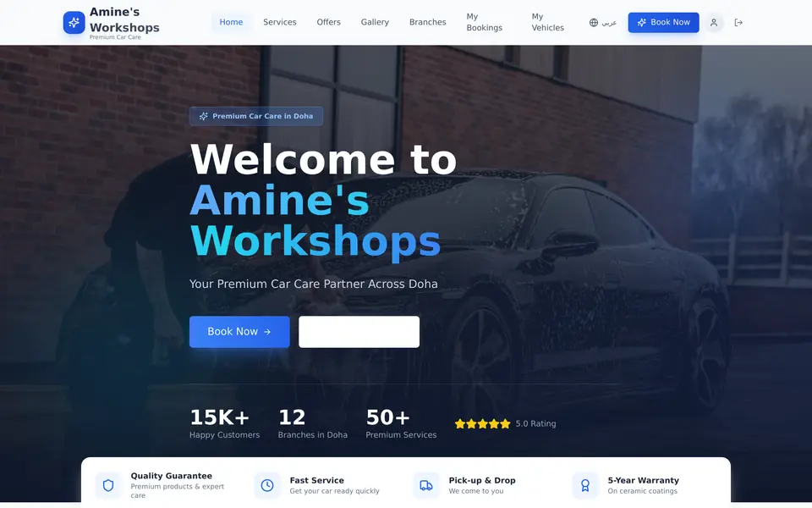Image resolution: width=812 pixels, height=508 pixels.
Task: Click the award ribbon icon for 5-Year Warranty
Action: pyautogui.click(x=585, y=485)
